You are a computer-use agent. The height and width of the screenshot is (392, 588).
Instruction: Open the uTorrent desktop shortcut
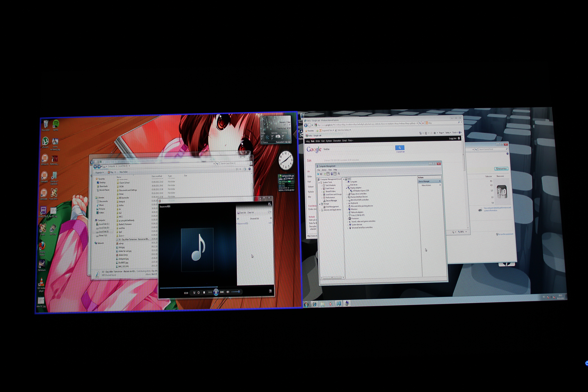[45, 142]
